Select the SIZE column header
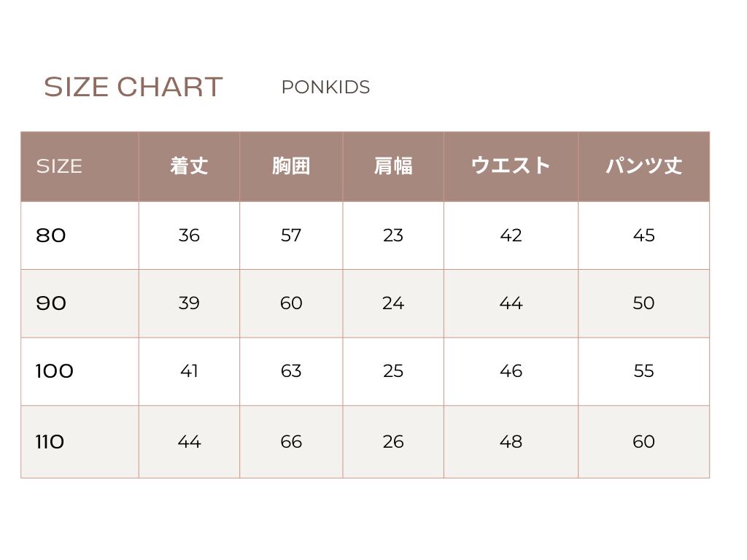The width and height of the screenshot is (747, 560). pos(59,166)
